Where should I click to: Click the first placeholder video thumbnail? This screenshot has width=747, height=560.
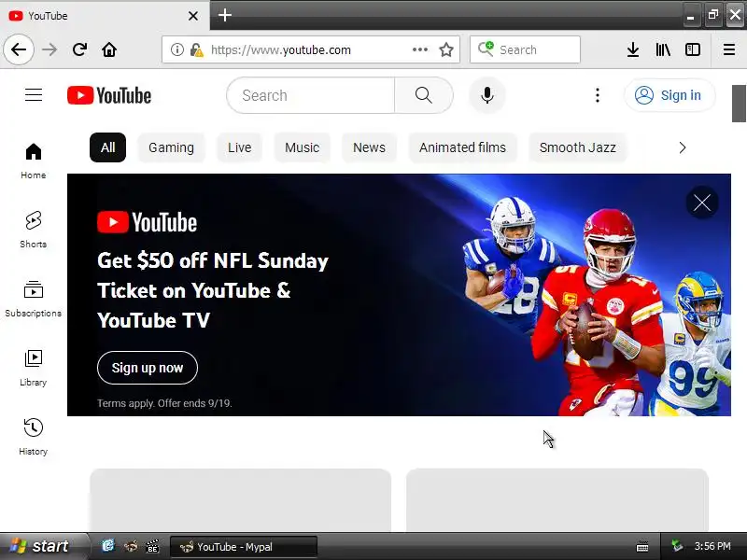[x=241, y=500]
